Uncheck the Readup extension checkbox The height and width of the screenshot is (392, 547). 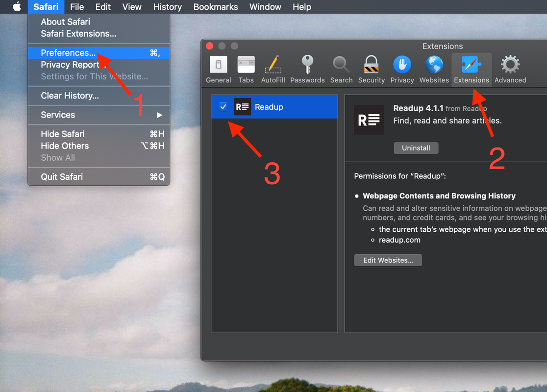pos(224,107)
